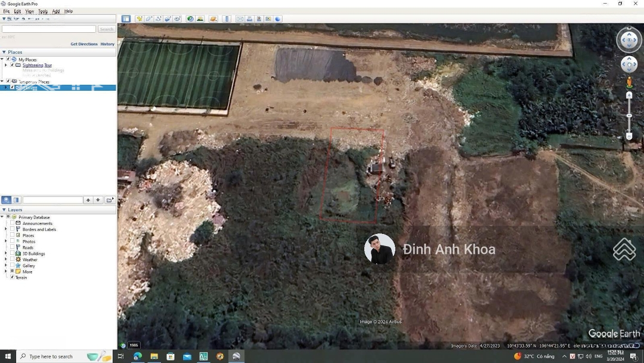The width and height of the screenshot is (644, 363).
Task: Click the zoom slider on map
Action: (629, 115)
